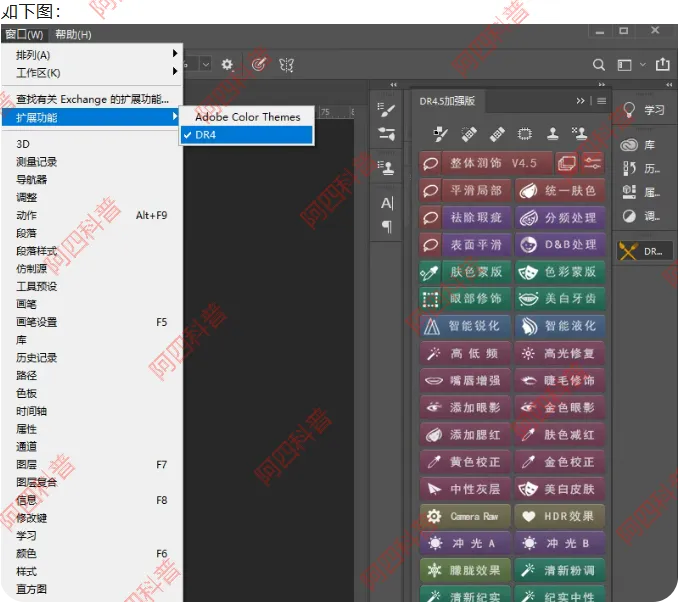
Task: Select 历史记录 menu item
Action: [92, 358]
